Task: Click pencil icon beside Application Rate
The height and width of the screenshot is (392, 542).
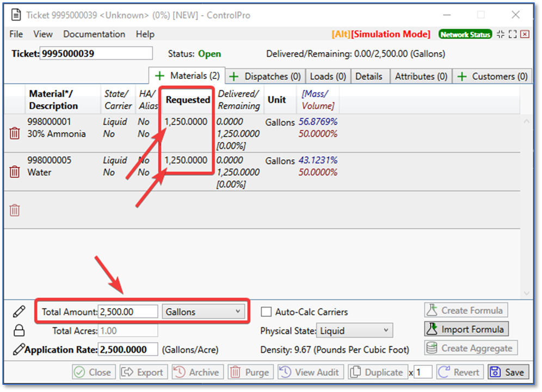Action: coord(19,349)
